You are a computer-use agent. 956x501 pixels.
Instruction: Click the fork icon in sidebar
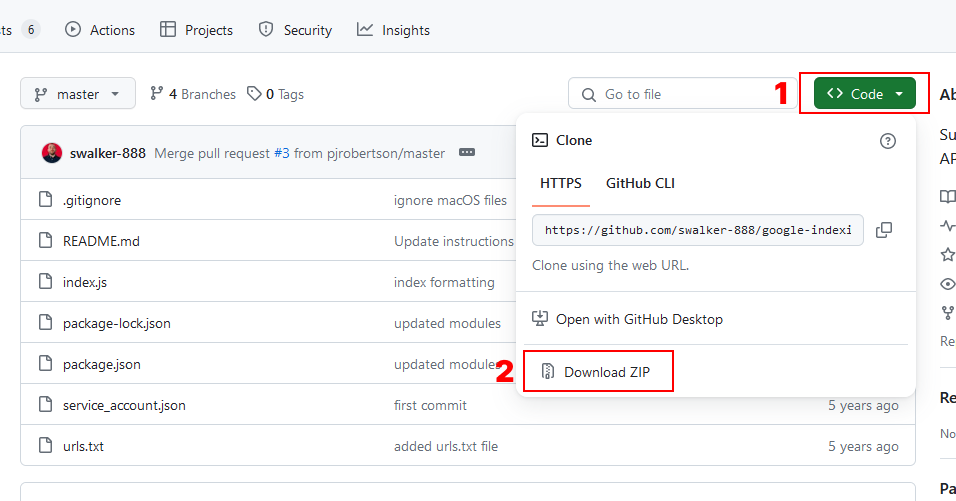pos(947,313)
